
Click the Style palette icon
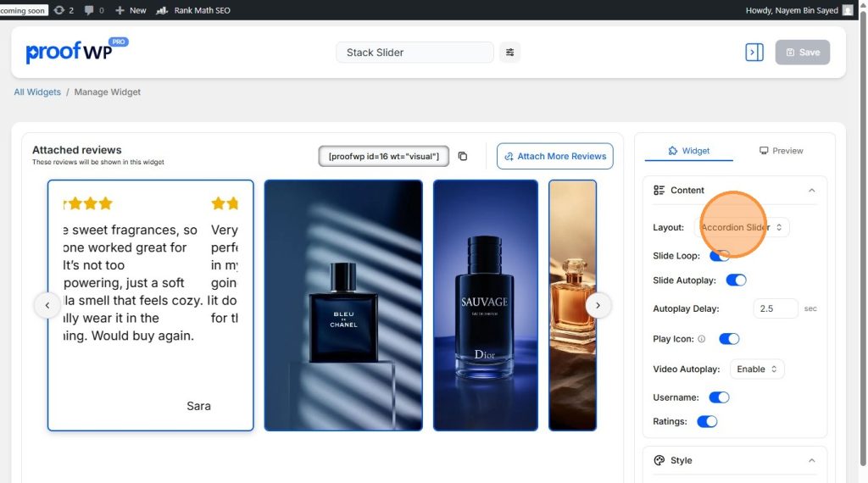pos(659,460)
